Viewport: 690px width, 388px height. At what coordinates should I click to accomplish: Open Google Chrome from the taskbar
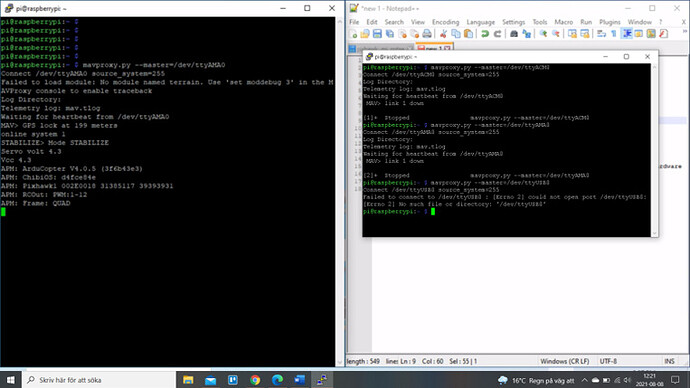tap(255, 380)
